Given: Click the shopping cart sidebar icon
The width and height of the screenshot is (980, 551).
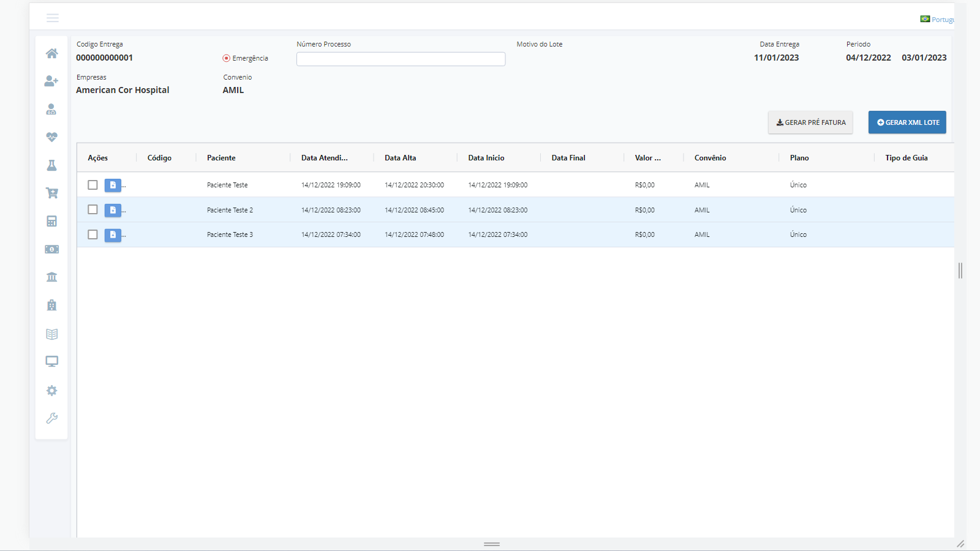Looking at the screenshot, I should 51,193.
